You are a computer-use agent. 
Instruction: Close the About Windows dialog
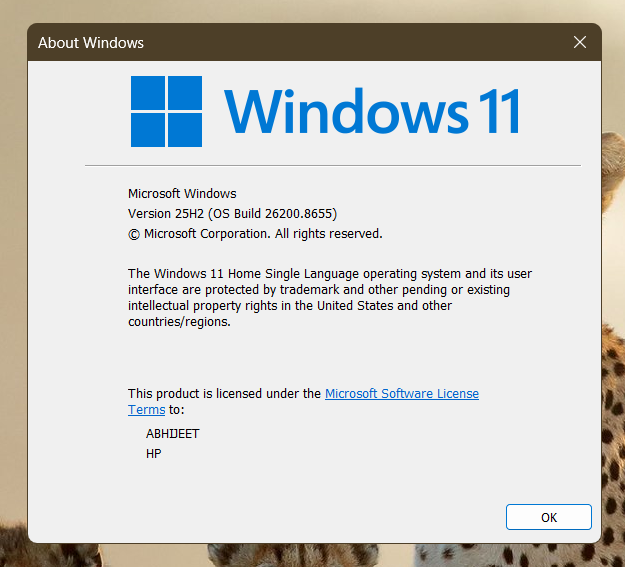pos(580,42)
